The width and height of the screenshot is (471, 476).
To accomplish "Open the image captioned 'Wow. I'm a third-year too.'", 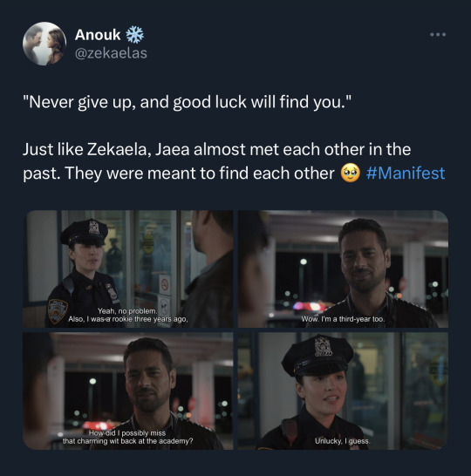I will (343, 269).
